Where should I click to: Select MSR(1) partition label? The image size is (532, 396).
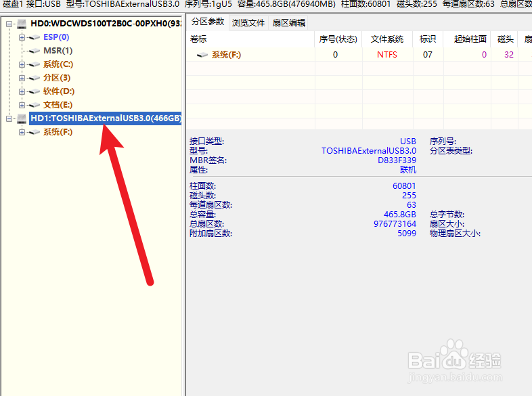pyautogui.click(x=58, y=51)
